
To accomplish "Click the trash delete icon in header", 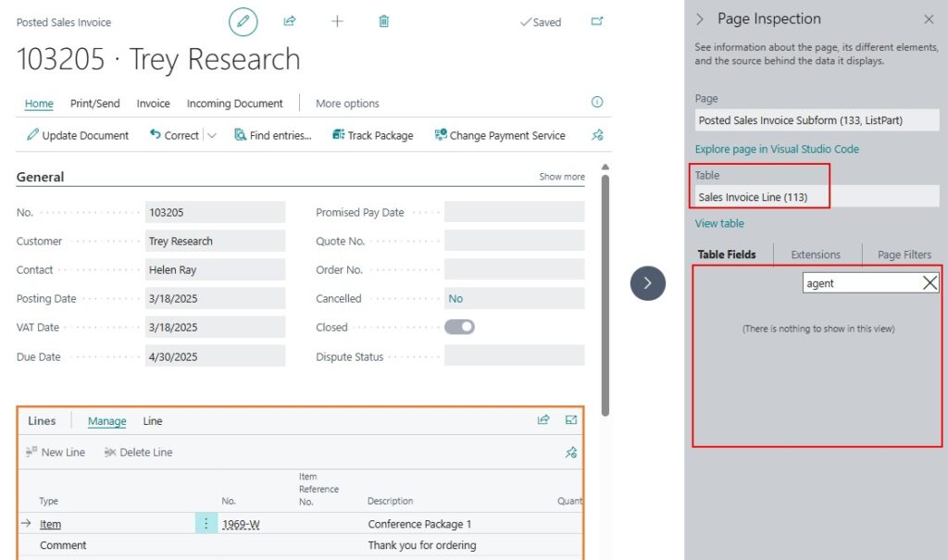I will click(x=383, y=21).
